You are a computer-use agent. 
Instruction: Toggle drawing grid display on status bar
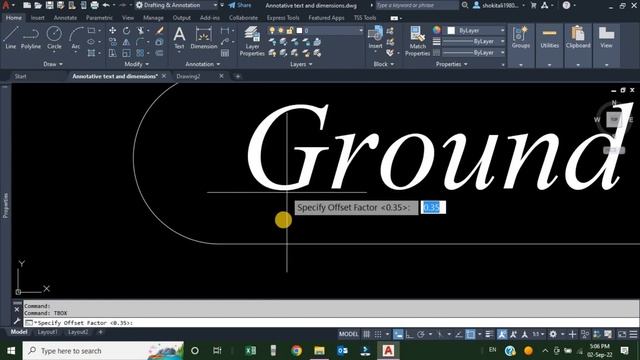pos(367,334)
